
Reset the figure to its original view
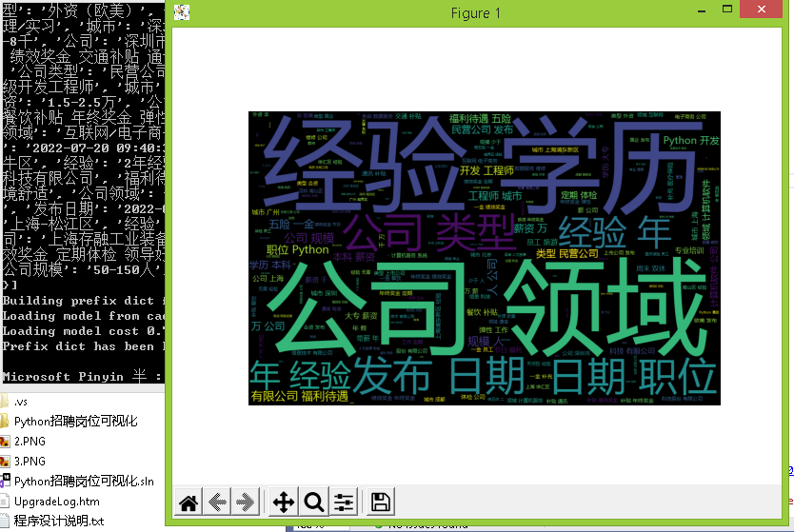(189, 502)
